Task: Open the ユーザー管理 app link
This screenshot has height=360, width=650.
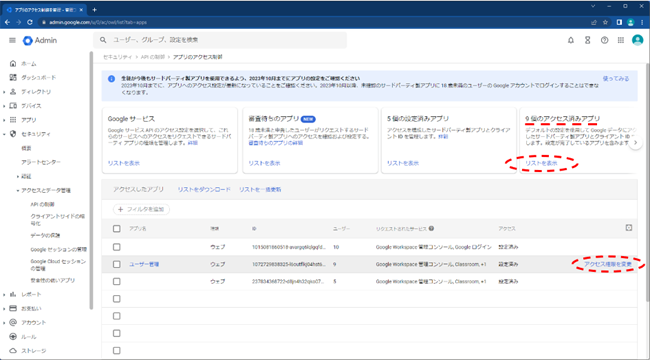Action: coord(144,264)
